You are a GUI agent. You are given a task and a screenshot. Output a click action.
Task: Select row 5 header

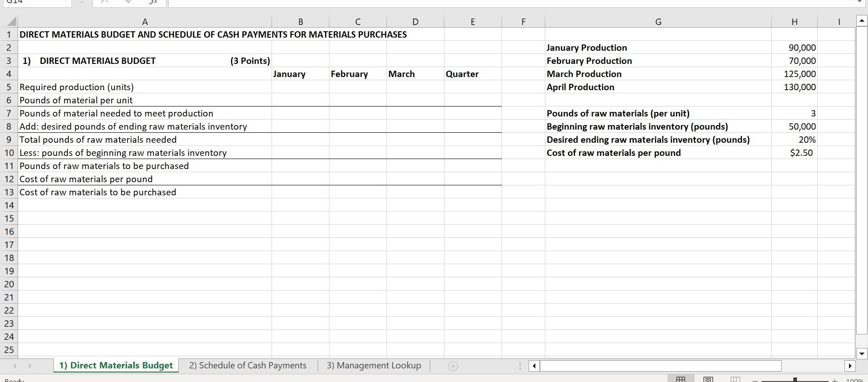point(9,87)
